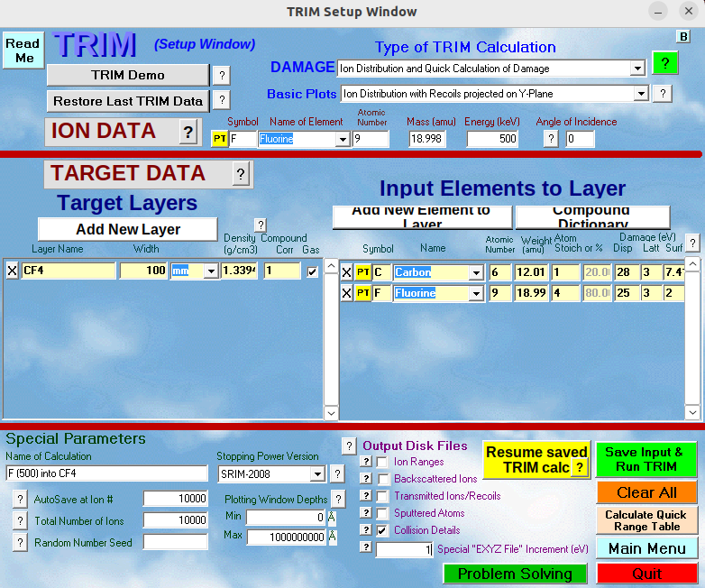
Task: Enable Backscattered Ions output file
Action: pos(383,479)
